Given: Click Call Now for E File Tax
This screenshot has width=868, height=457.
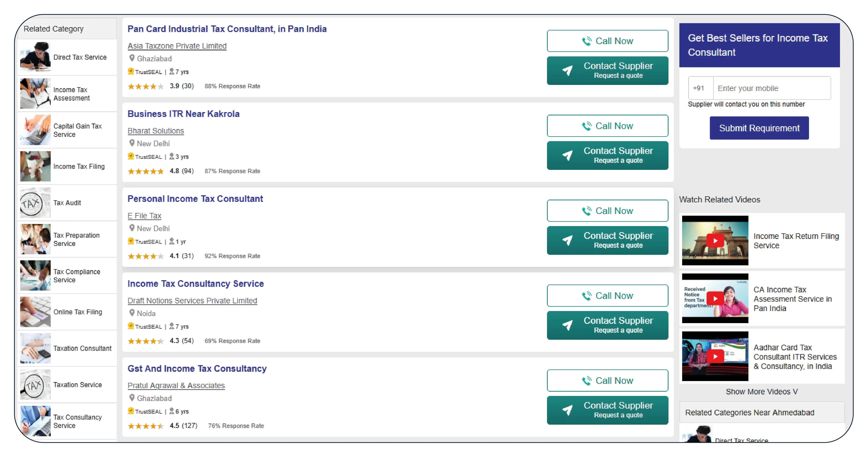Looking at the screenshot, I should pos(607,211).
